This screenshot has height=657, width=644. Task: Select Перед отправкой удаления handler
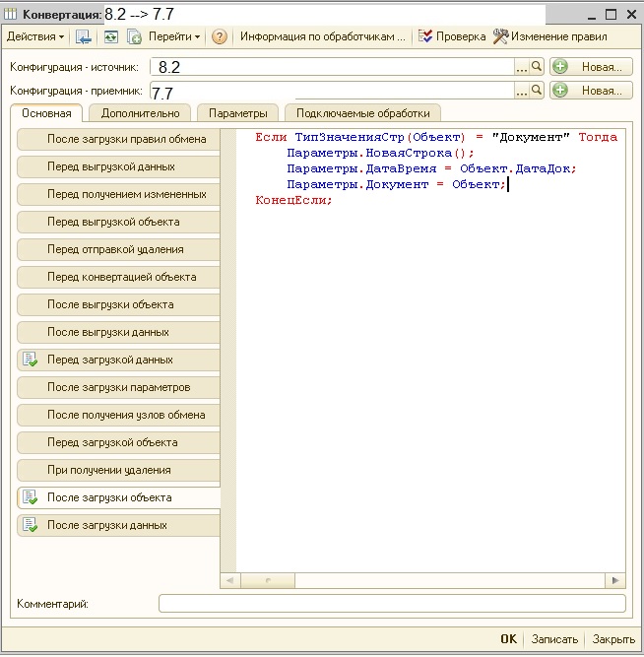118,250
